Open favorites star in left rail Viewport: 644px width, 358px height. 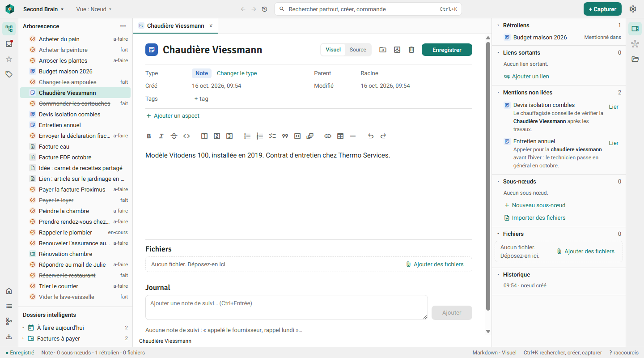[x=9, y=59]
